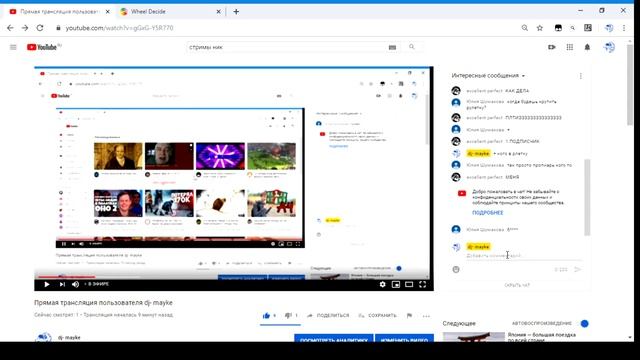Open the dj-mayke channel avatar below video
The width and height of the screenshot is (640, 360).
tap(43, 337)
